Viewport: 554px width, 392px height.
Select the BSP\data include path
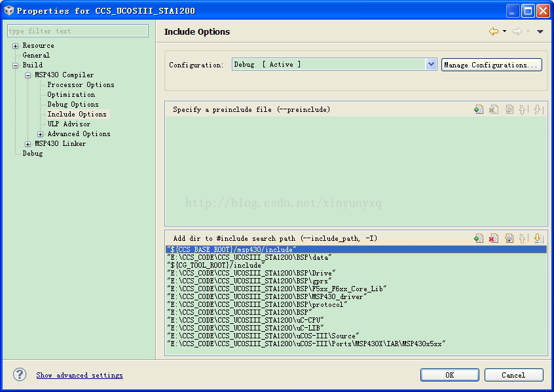[356, 257]
